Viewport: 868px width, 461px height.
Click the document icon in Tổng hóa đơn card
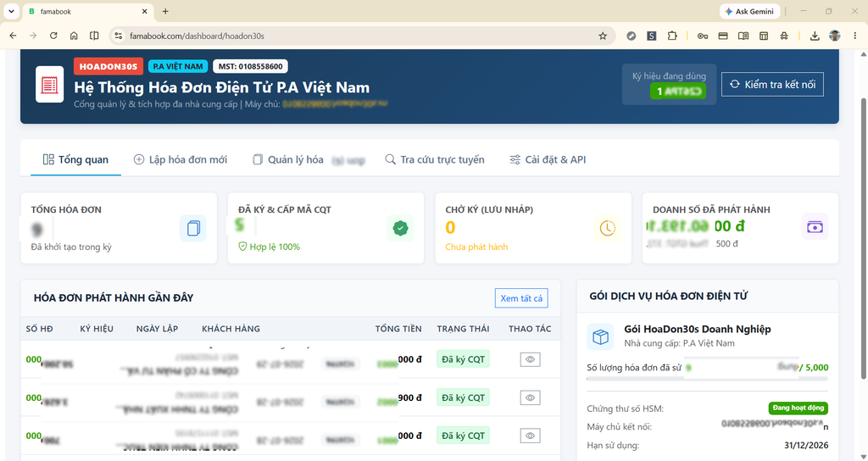pyautogui.click(x=193, y=228)
